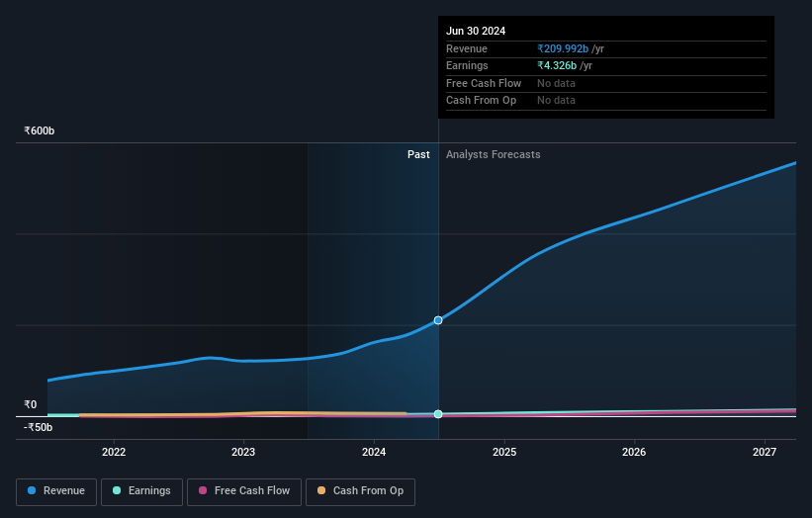Screen dimensions: 812x518
Task: Click the ₹600b y-axis label
Action: [39, 130]
